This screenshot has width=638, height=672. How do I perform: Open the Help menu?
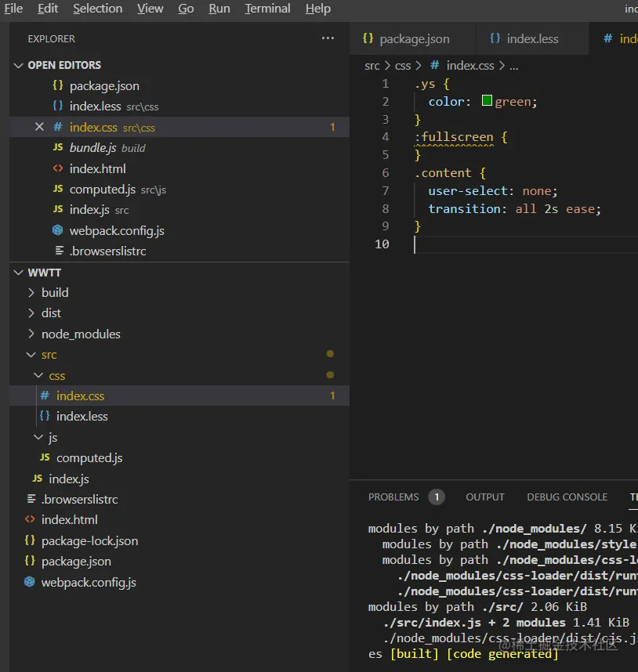pyautogui.click(x=317, y=9)
